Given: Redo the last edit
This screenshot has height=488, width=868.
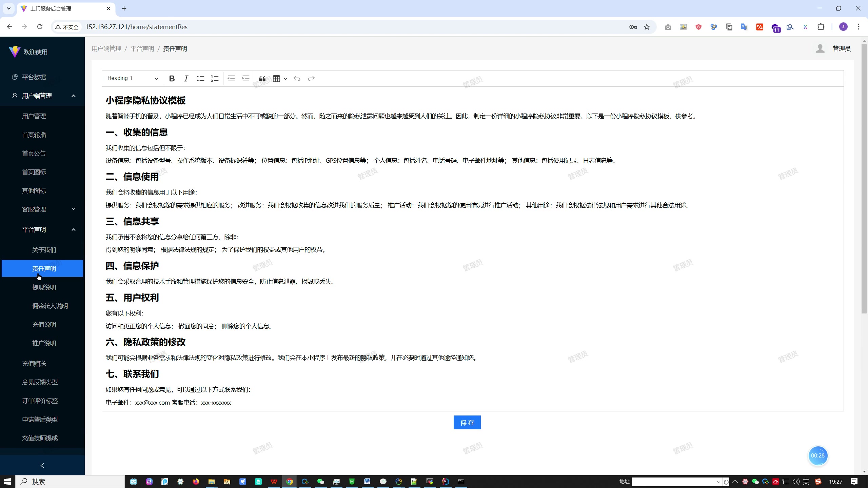Looking at the screenshot, I should 311,79.
